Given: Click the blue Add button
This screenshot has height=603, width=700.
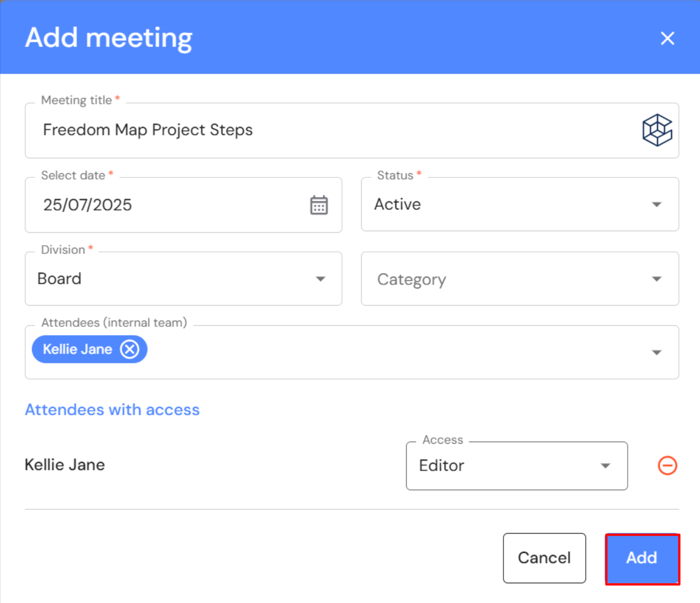Looking at the screenshot, I should [x=642, y=559].
